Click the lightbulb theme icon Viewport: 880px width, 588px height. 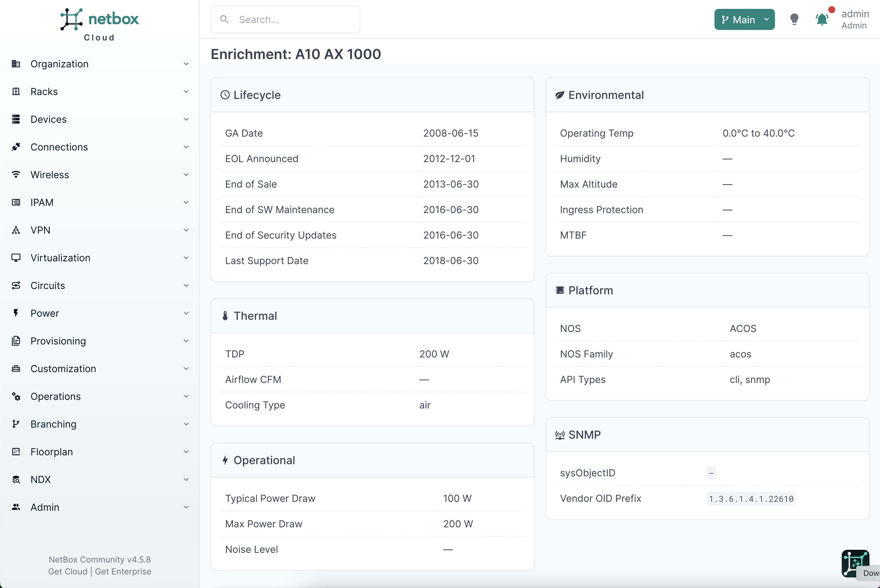pos(794,19)
